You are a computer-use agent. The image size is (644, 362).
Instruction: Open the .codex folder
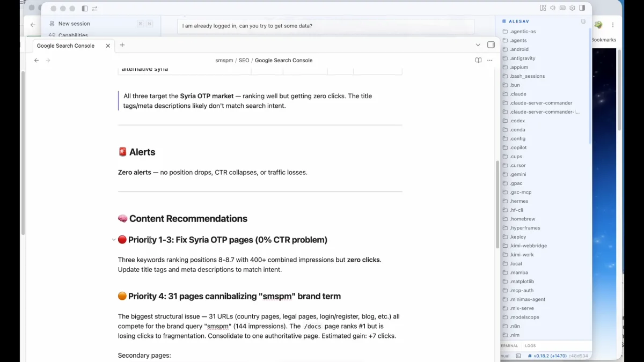tap(517, 121)
